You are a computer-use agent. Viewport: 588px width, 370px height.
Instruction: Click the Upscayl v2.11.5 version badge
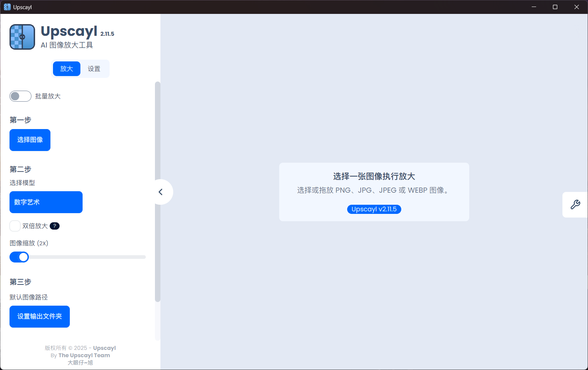point(374,209)
